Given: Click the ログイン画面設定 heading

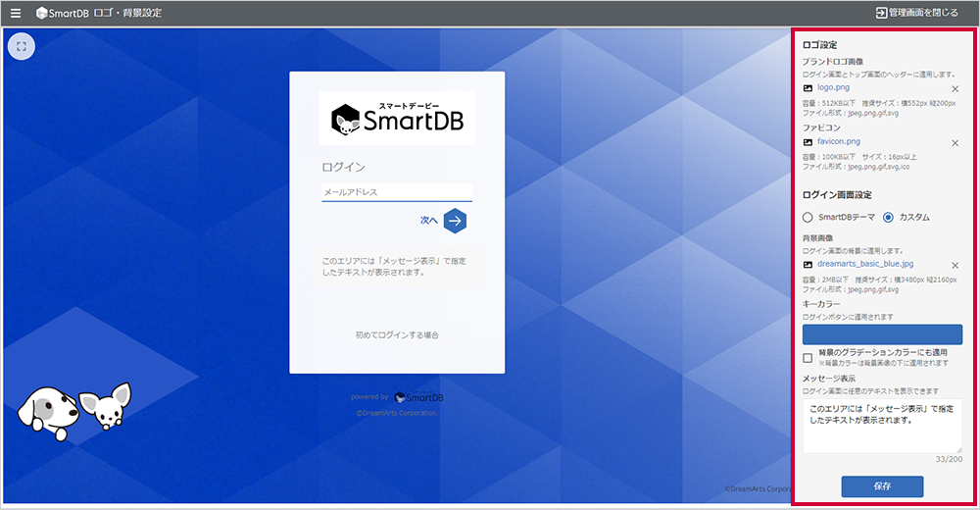Looking at the screenshot, I should [837, 195].
